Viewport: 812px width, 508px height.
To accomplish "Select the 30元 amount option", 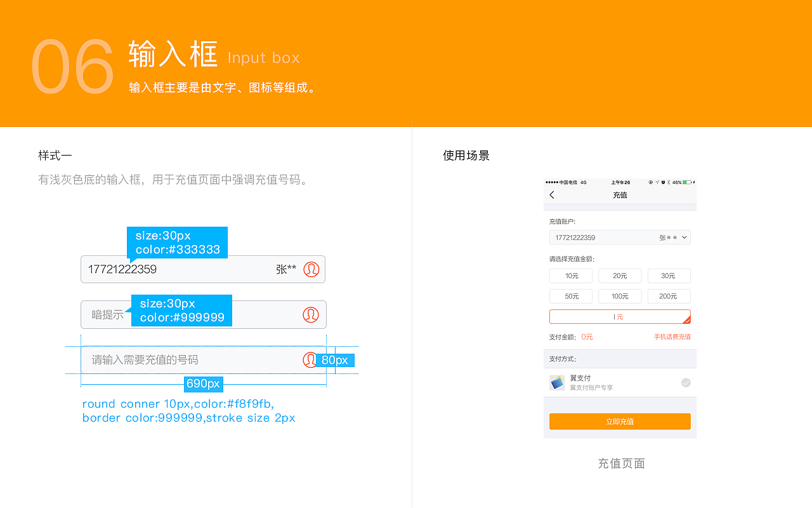I will [669, 276].
